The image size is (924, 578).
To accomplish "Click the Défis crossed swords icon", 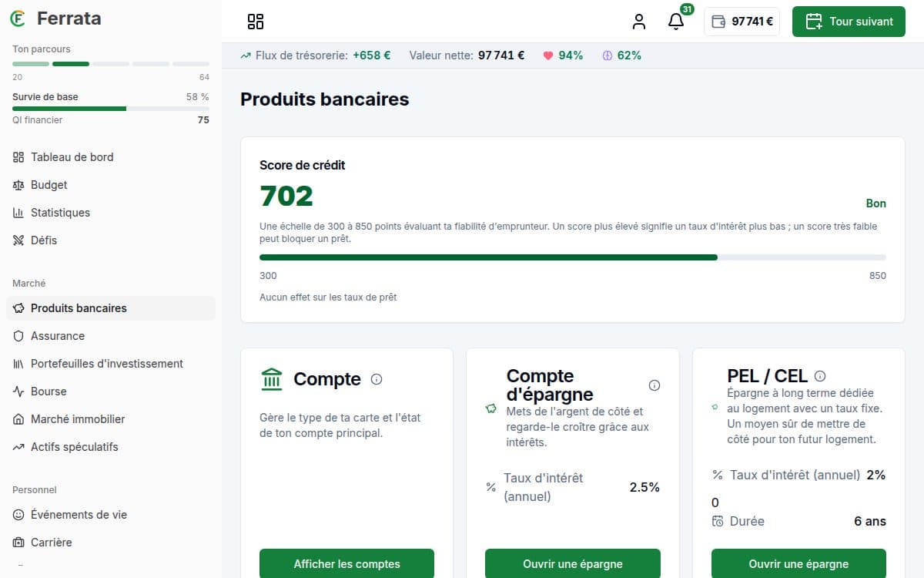I will 18,240.
